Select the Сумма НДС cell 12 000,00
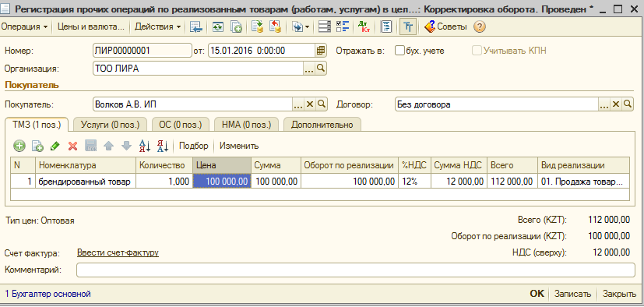This screenshot has width=644, height=307. (x=459, y=182)
